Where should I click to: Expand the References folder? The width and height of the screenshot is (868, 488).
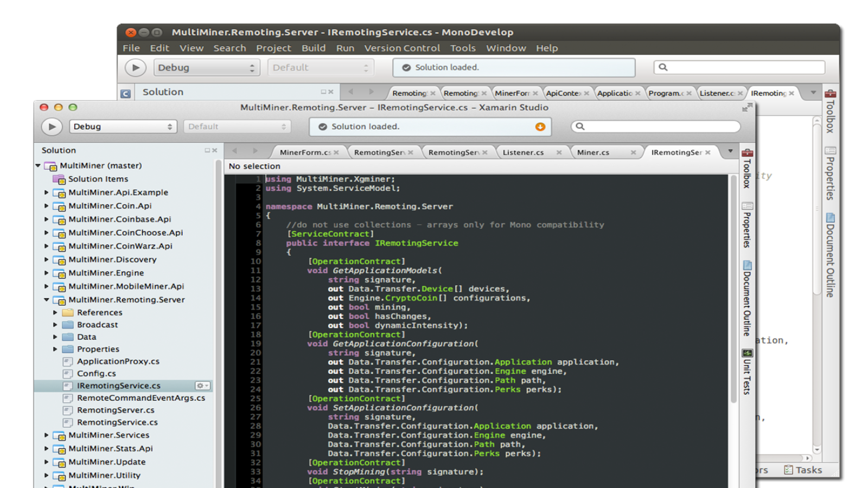tap(55, 312)
